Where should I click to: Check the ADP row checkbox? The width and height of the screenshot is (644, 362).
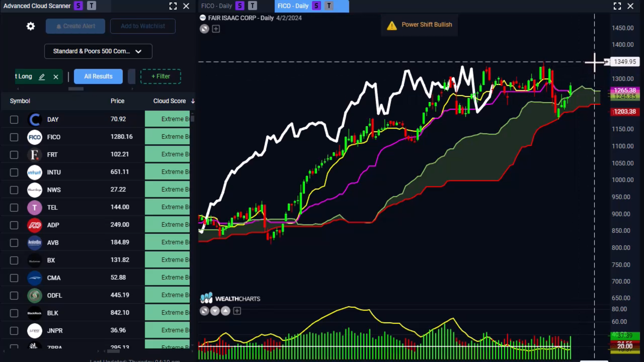[14, 225]
